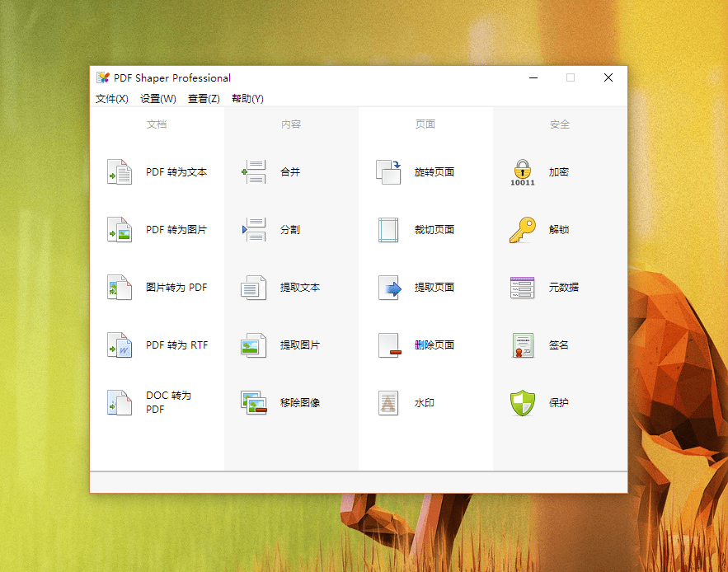Click the 旋转页面 text label

434,171
